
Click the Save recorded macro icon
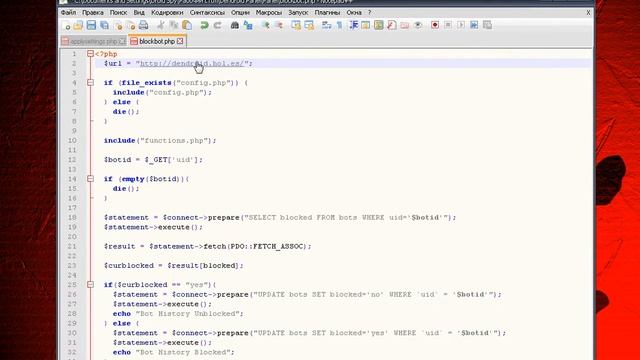(x=487, y=25)
